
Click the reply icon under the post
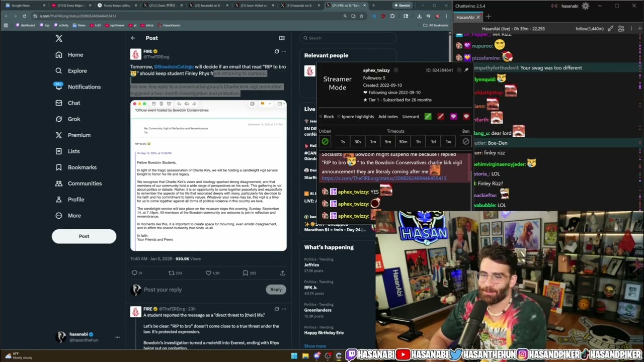(134, 273)
